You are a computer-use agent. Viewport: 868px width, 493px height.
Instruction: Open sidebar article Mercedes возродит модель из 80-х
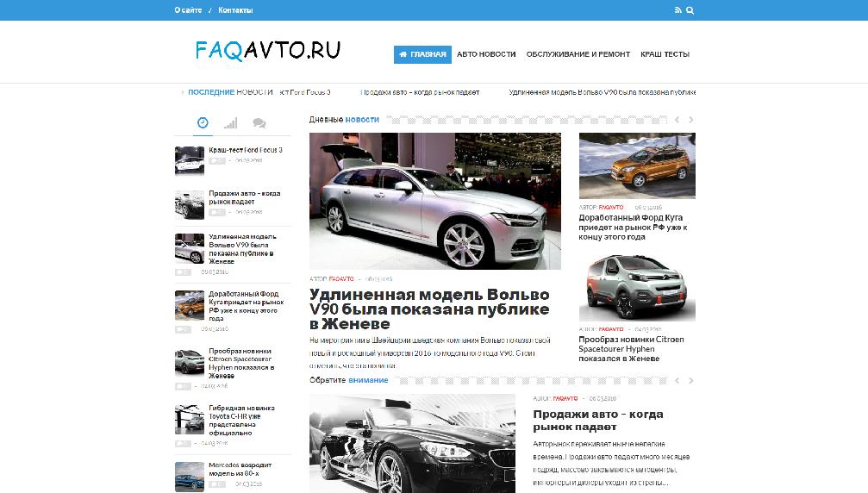pos(240,469)
